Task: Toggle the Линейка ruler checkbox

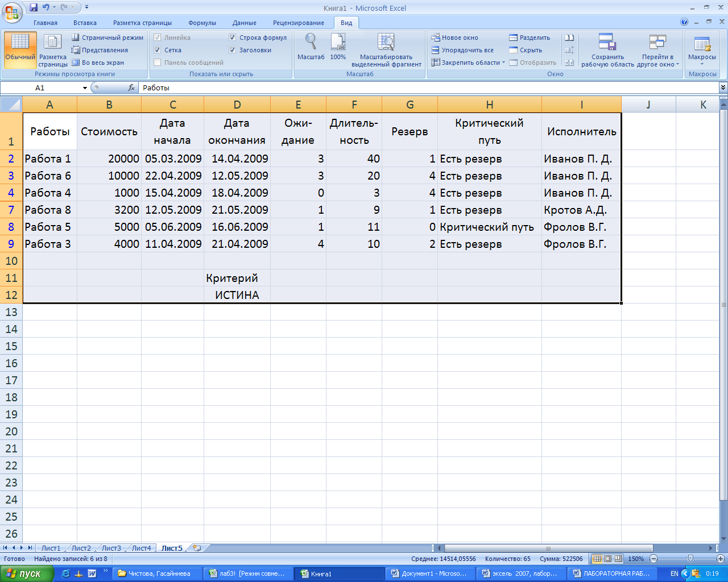Action: point(158,38)
